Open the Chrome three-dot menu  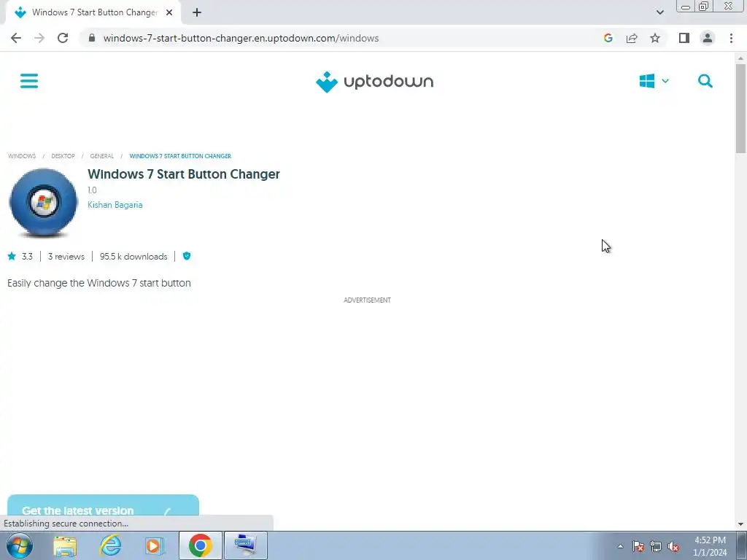(731, 38)
